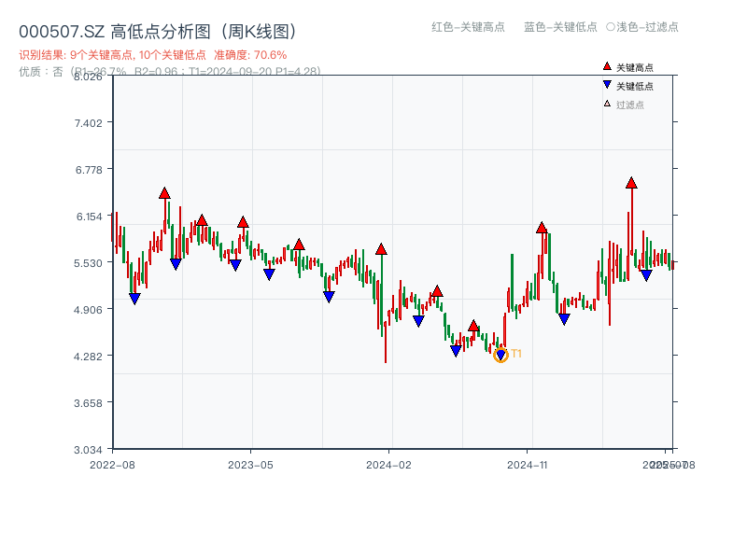The image size is (747, 560).
Task: Click the 关键高点 legend text label
Action: (635, 67)
